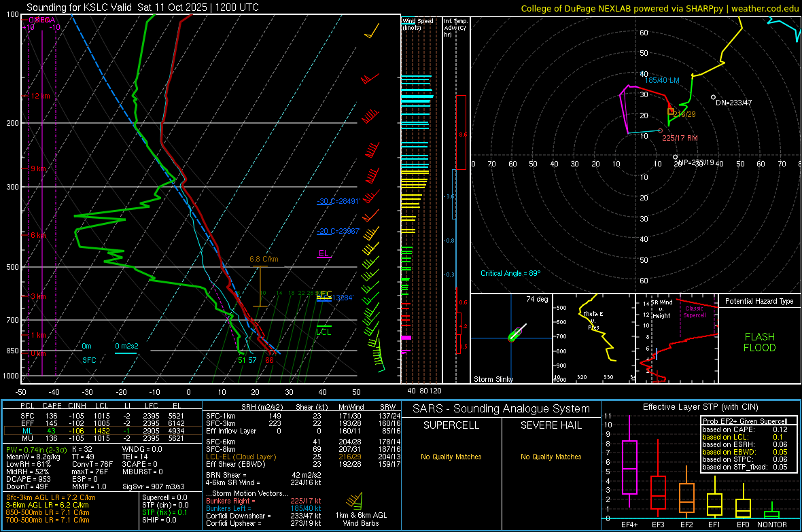Image resolution: width=802 pixels, height=532 pixels.
Task: Select the SEVERE HAIL column in SARS
Action: [x=550, y=425]
